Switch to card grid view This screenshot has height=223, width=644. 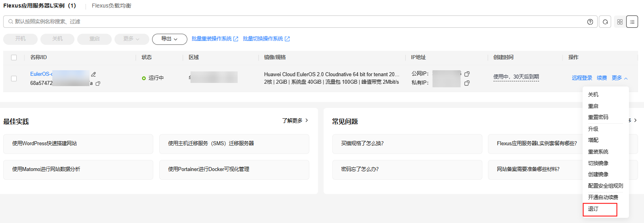pos(620,22)
